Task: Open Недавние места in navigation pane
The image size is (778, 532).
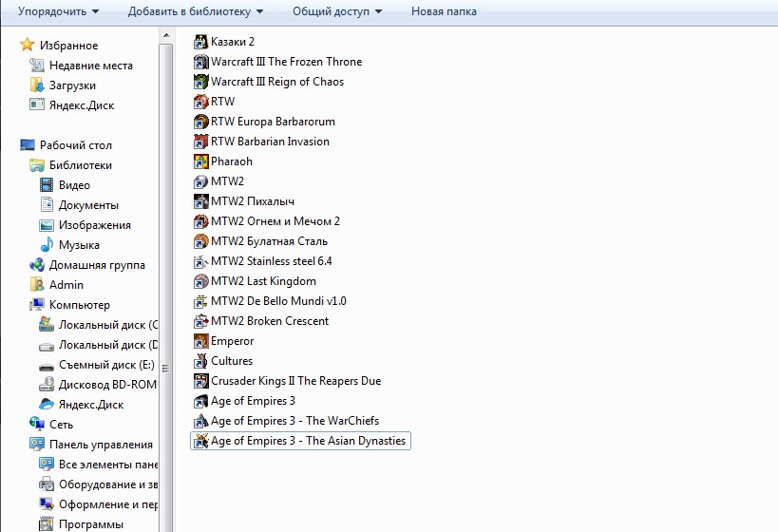Action: [91, 66]
